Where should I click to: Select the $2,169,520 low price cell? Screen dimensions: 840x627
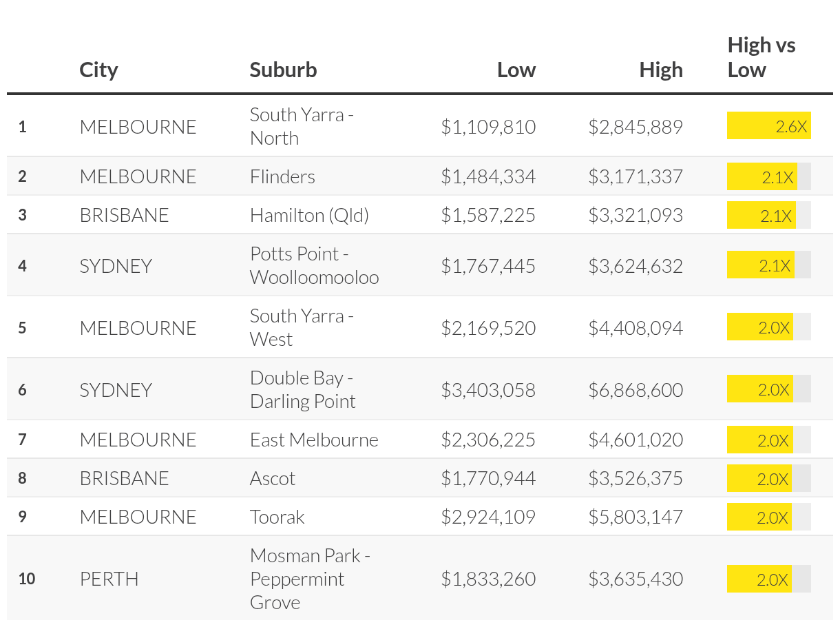coord(488,327)
